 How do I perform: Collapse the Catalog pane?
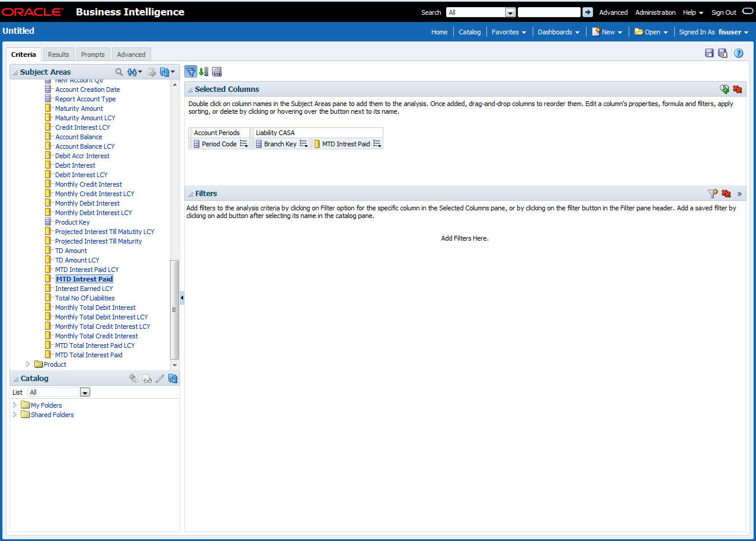pos(15,379)
